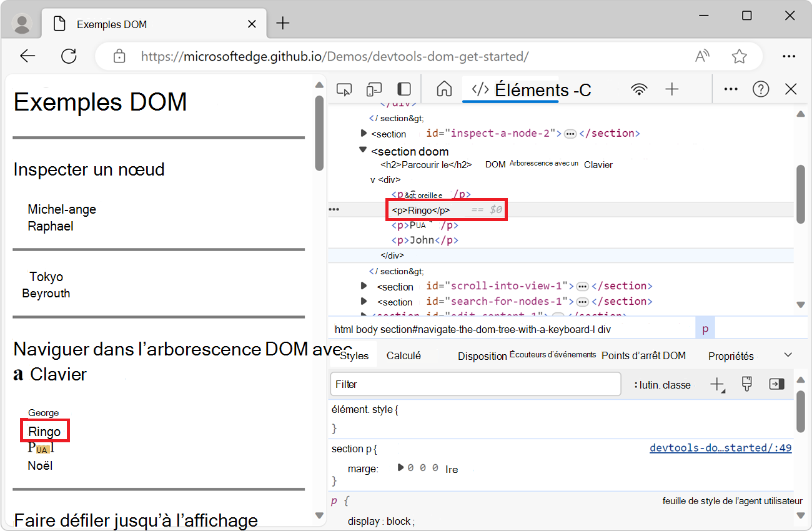Image resolution: width=812 pixels, height=531 pixels.
Task: Click html in the breadcrumb trail
Action: point(344,329)
